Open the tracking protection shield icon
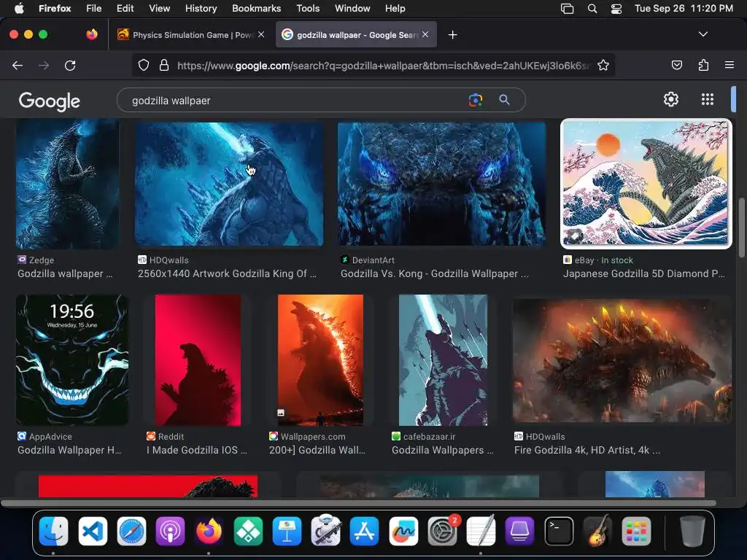The width and height of the screenshot is (747, 560). pyautogui.click(x=144, y=65)
